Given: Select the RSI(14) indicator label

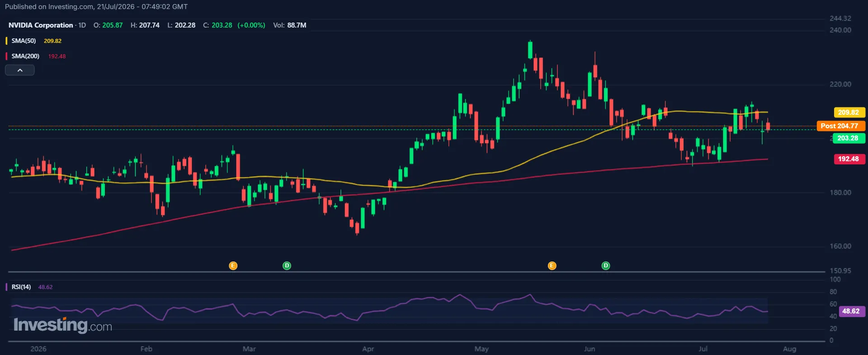Looking at the screenshot, I should click(21, 287).
